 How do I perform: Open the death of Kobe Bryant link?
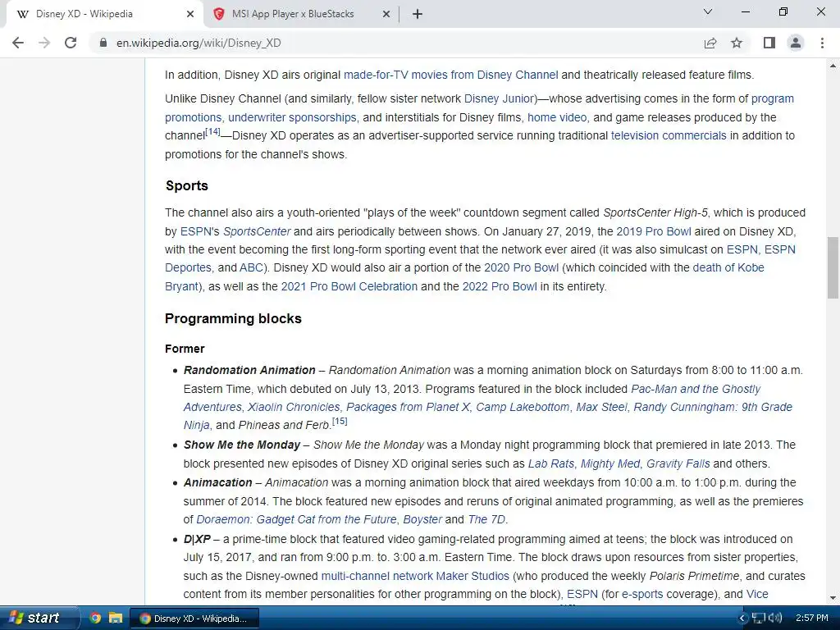pos(728,267)
